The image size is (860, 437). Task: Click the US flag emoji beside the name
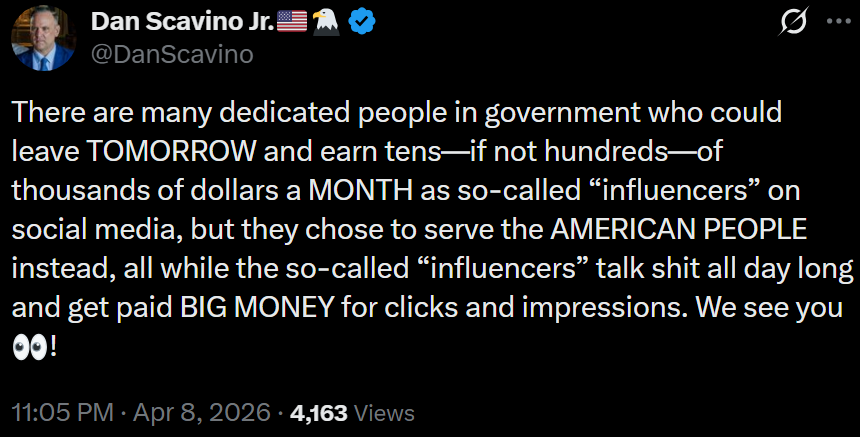(x=292, y=22)
